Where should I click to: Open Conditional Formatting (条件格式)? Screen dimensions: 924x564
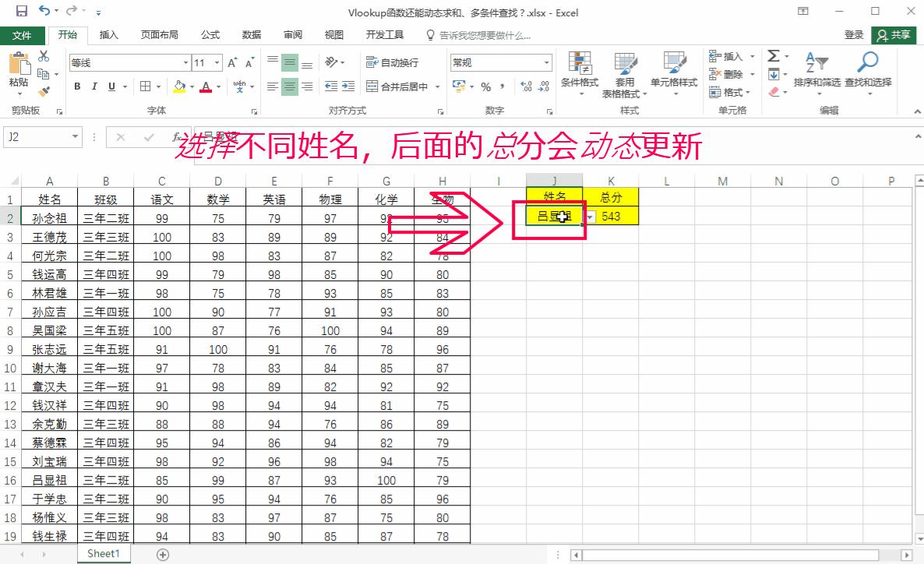click(580, 74)
